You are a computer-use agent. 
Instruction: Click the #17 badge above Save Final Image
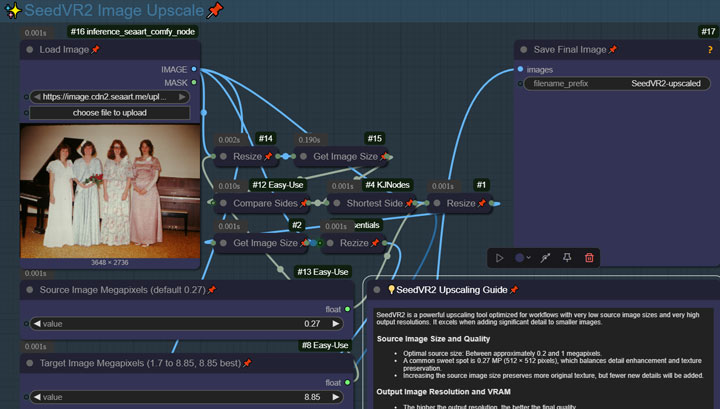tap(708, 32)
